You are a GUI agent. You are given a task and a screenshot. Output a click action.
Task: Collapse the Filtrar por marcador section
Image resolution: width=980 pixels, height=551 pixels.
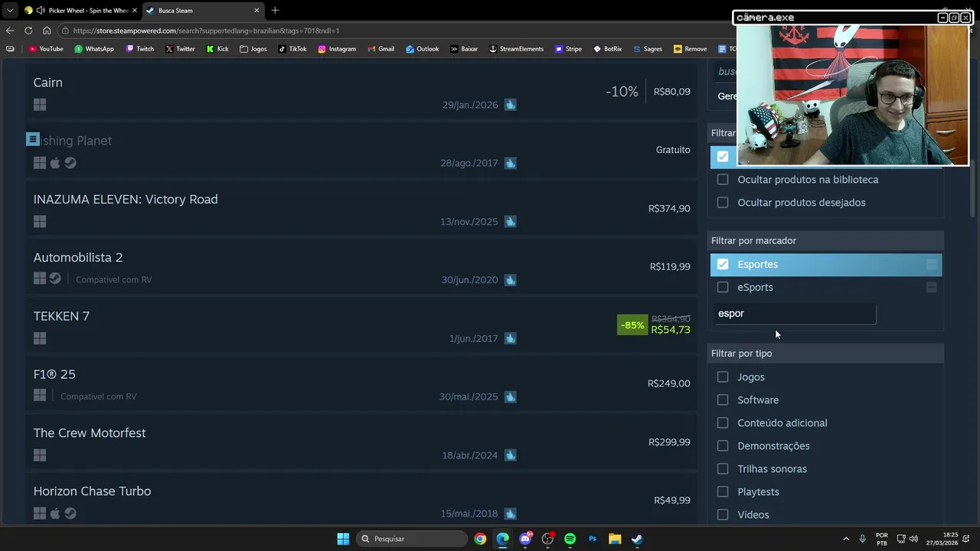point(827,240)
